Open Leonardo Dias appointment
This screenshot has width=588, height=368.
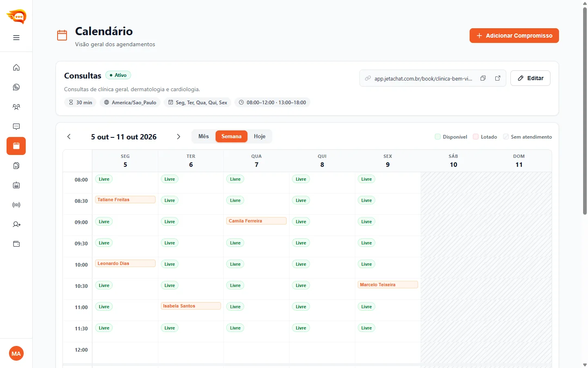point(125,263)
